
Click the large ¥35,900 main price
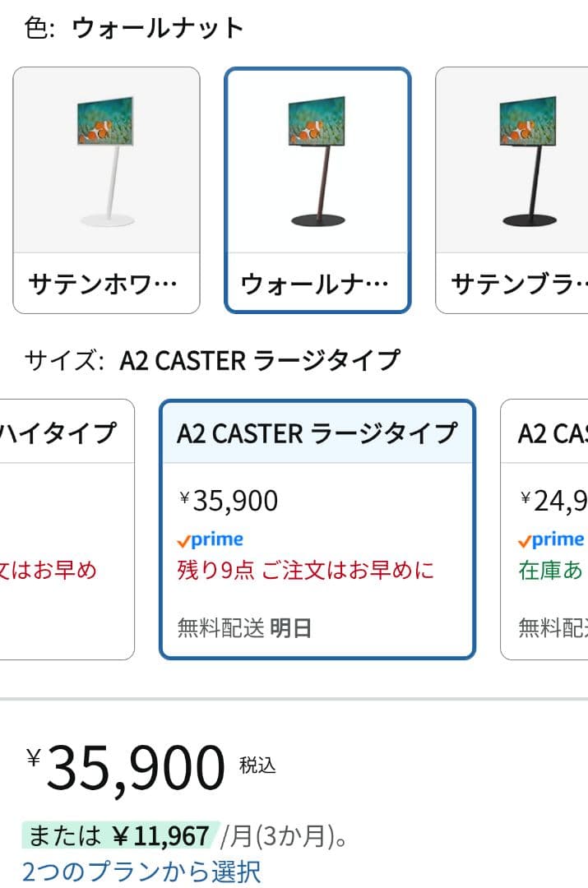(x=135, y=768)
